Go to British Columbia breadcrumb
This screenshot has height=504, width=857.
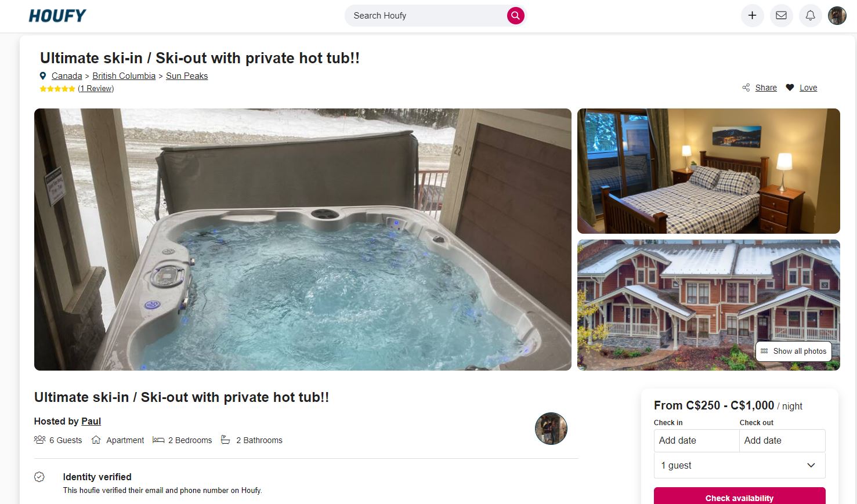pos(124,76)
